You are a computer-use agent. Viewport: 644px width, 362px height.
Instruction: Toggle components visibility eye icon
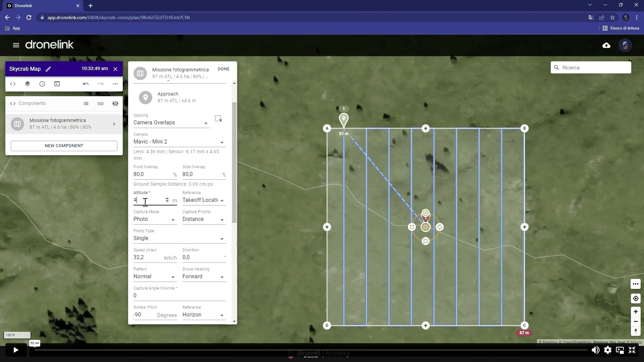(115, 104)
